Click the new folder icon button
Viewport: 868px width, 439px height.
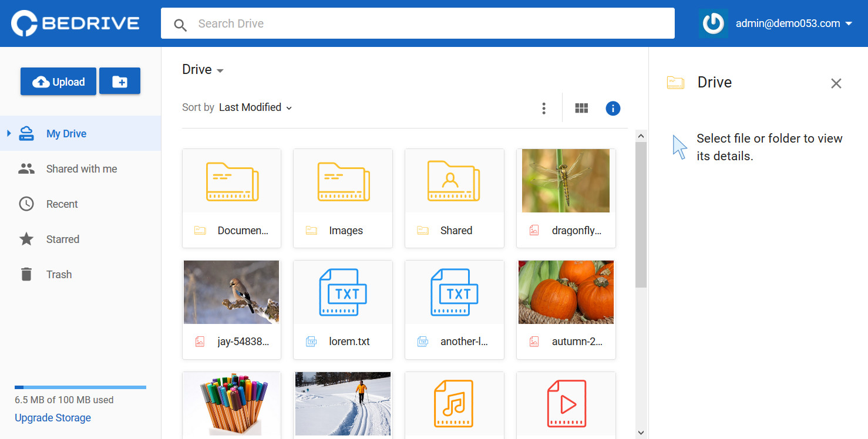[120, 81]
